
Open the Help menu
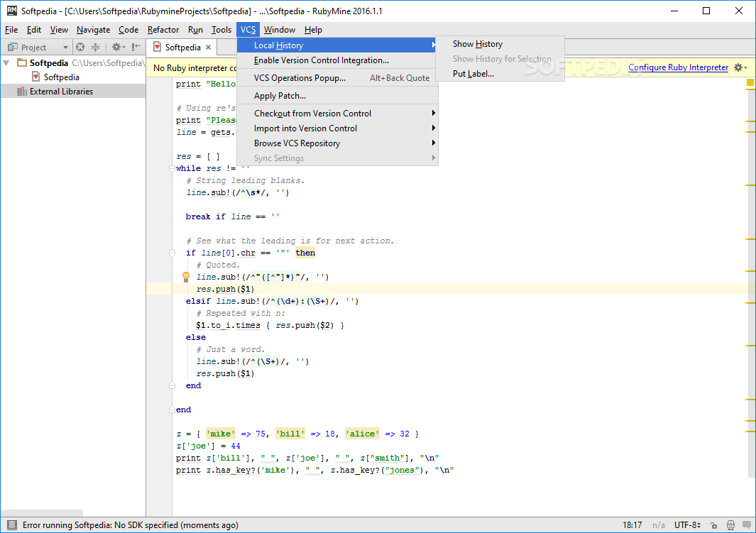[313, 30]
